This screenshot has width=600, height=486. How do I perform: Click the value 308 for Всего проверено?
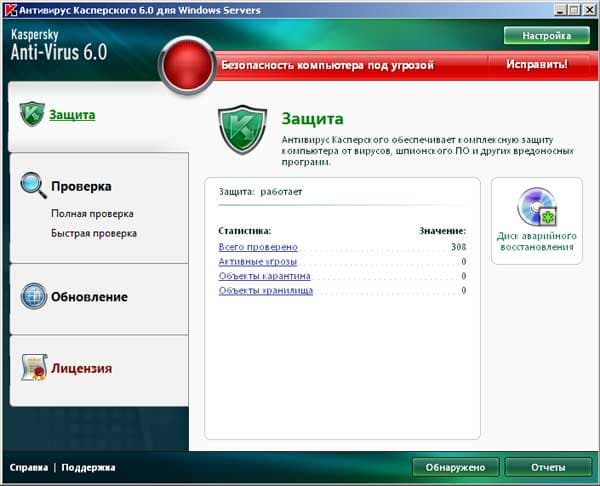pos(458,247)
